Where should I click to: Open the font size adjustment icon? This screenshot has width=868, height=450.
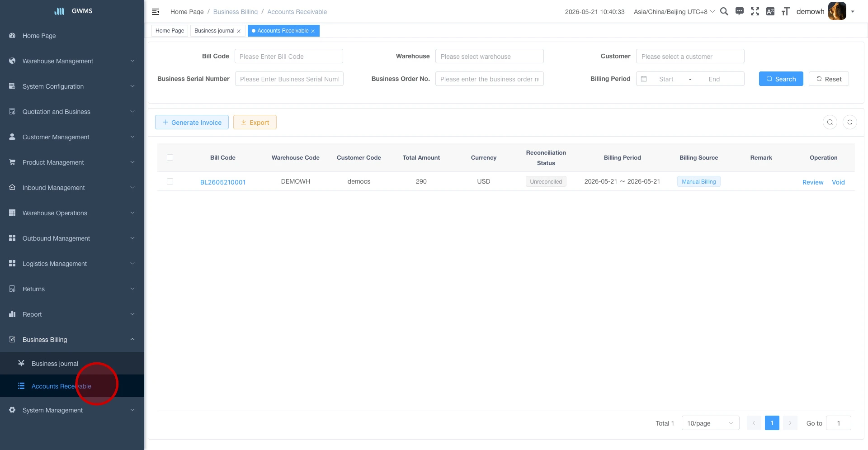(x=786, y=11)
